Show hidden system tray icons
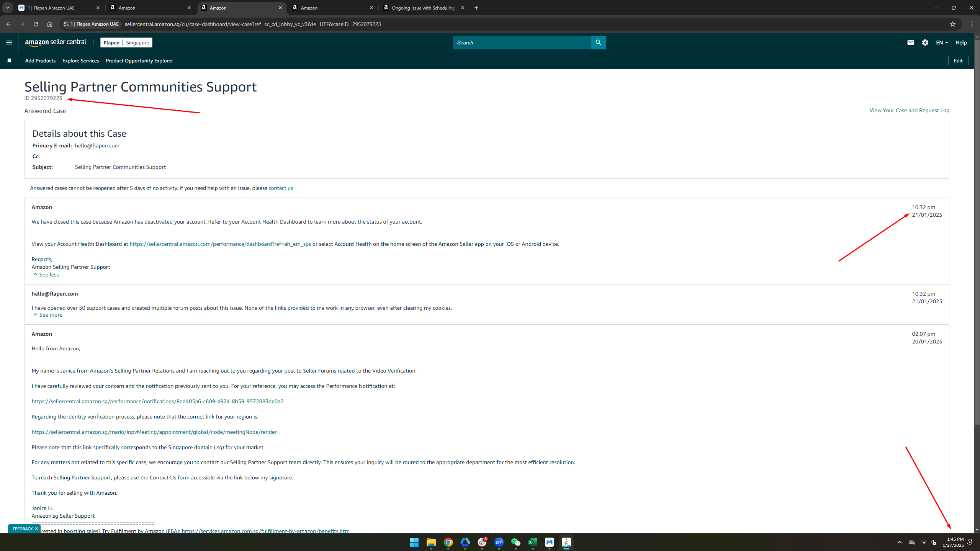980x551 pixels. tap(900, 542)
